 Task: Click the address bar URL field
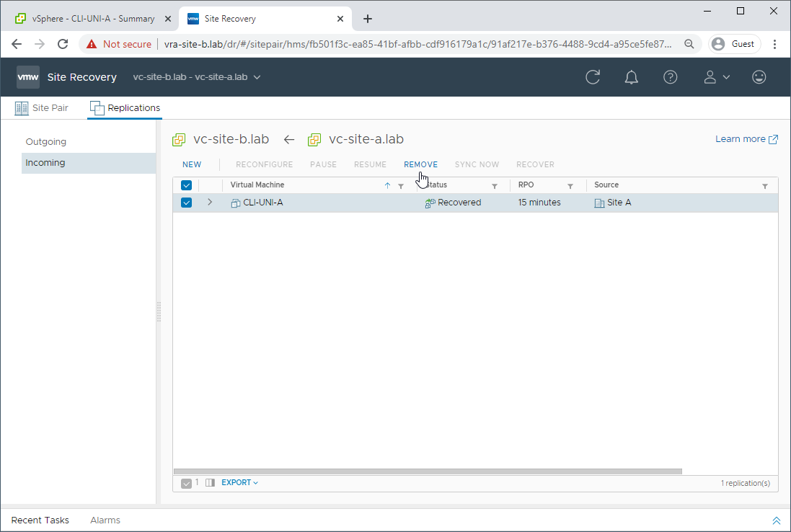pyautogui.click(x=417, y=45)
